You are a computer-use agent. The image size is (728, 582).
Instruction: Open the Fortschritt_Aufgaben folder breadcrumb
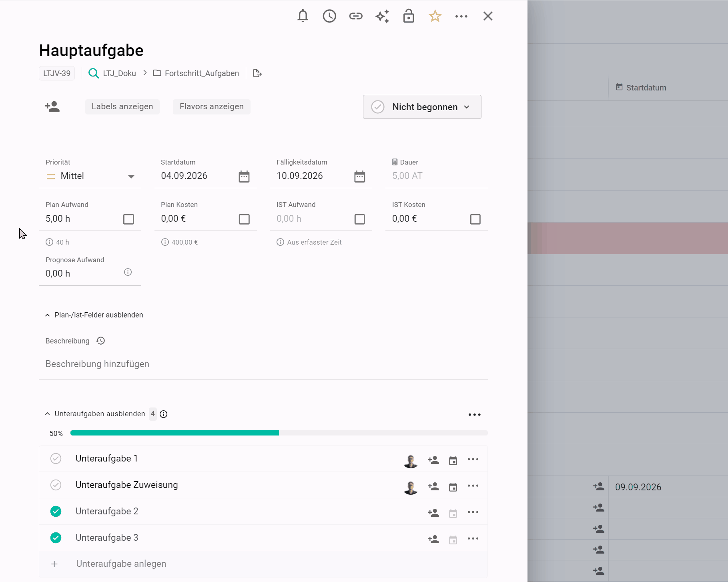click(x=196, y=73)
